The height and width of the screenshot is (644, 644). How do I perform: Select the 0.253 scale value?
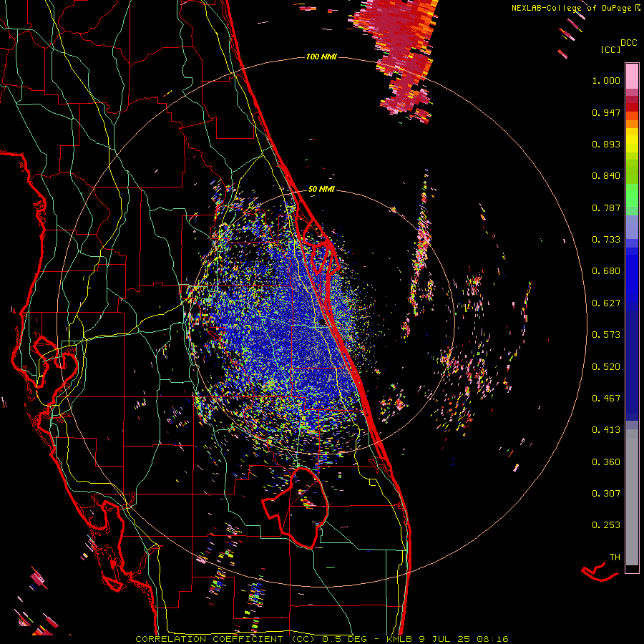[606, 525]
